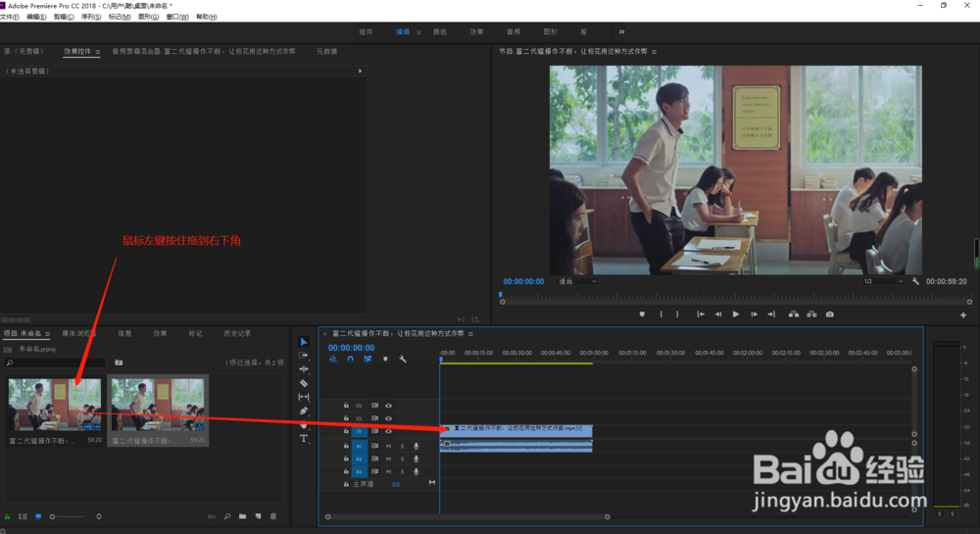This screenshot has height=534, width=980.
Task: Switch Project panel to list view
Action: point(24,516)
